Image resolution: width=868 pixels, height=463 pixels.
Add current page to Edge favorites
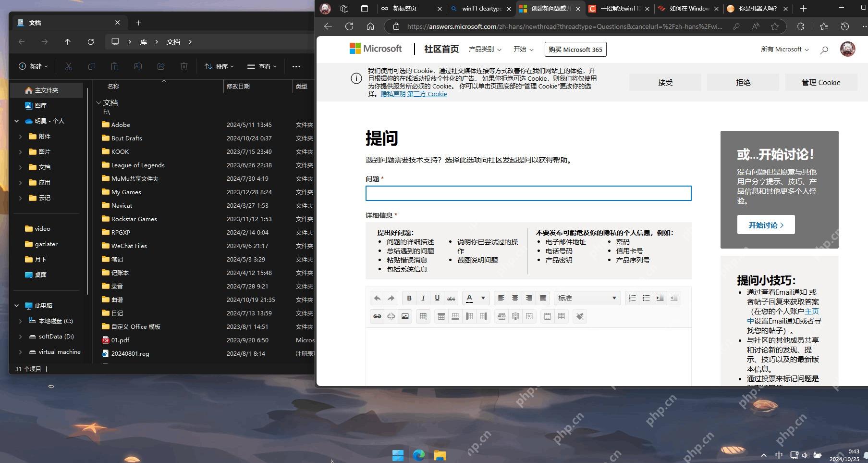tap(775, 26)
